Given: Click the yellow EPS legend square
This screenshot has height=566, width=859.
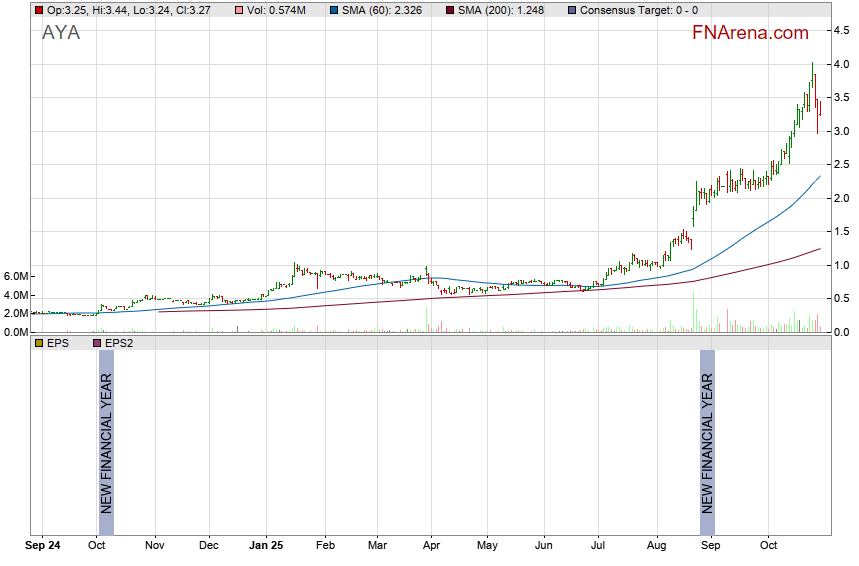Looking at the screenshot, I should pyautogui.click(x=39, y=343).
